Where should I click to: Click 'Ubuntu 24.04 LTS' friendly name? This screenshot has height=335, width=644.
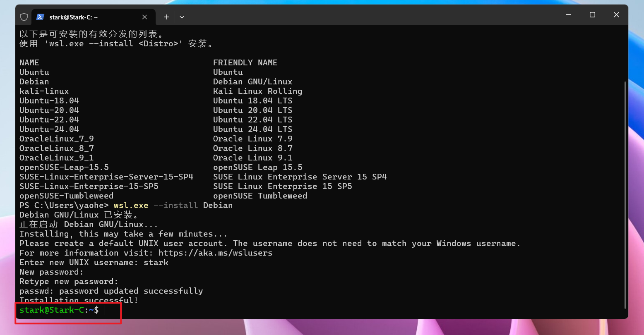pos(253,129)
